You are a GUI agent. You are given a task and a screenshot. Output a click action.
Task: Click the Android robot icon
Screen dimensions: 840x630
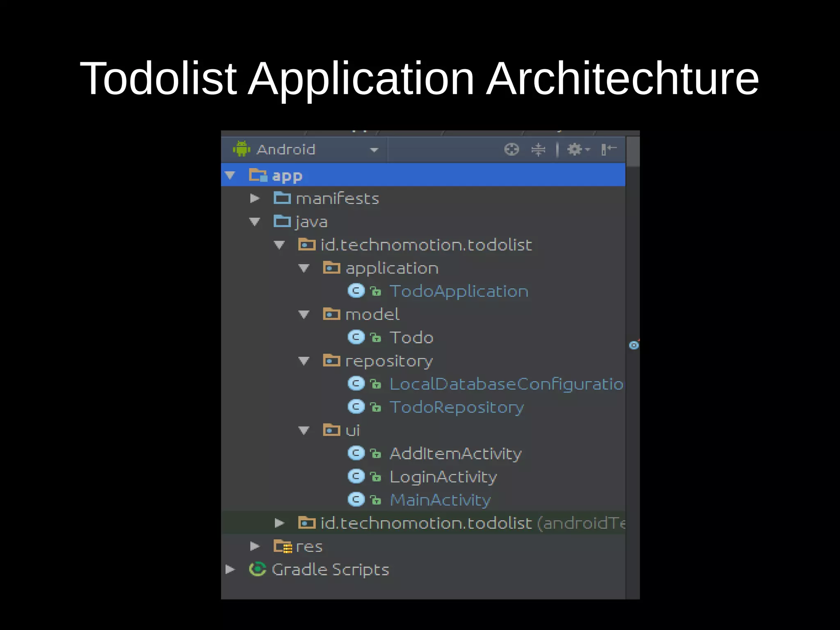click(242, 149)
